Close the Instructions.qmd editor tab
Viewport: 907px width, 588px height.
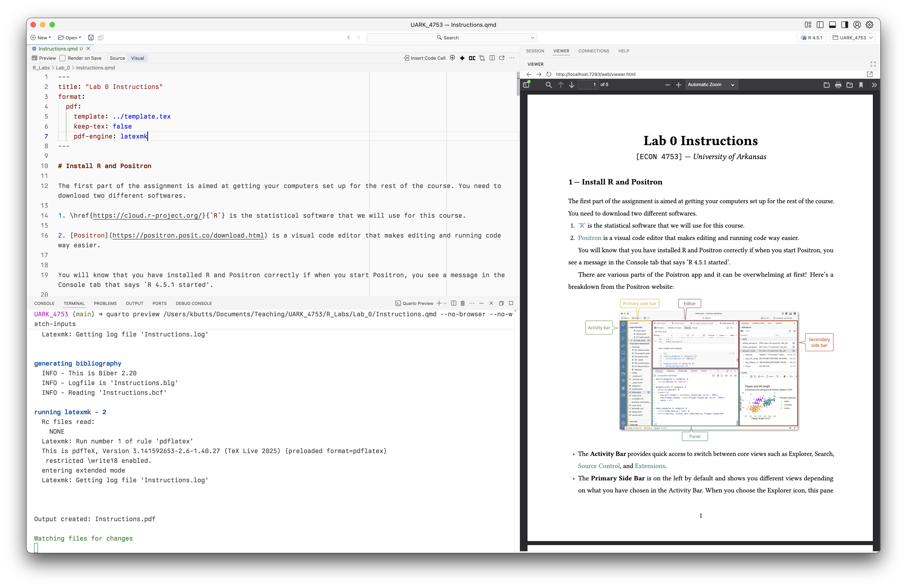point(88,48)
